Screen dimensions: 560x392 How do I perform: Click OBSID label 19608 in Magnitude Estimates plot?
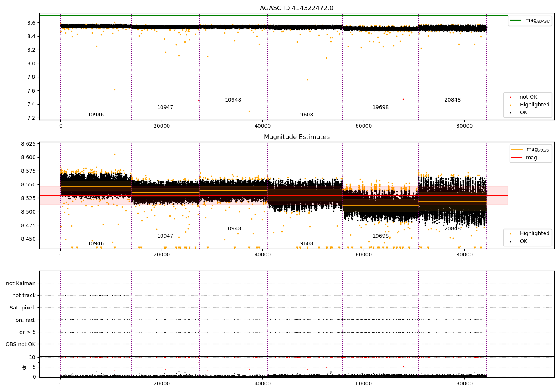point(305,244)
